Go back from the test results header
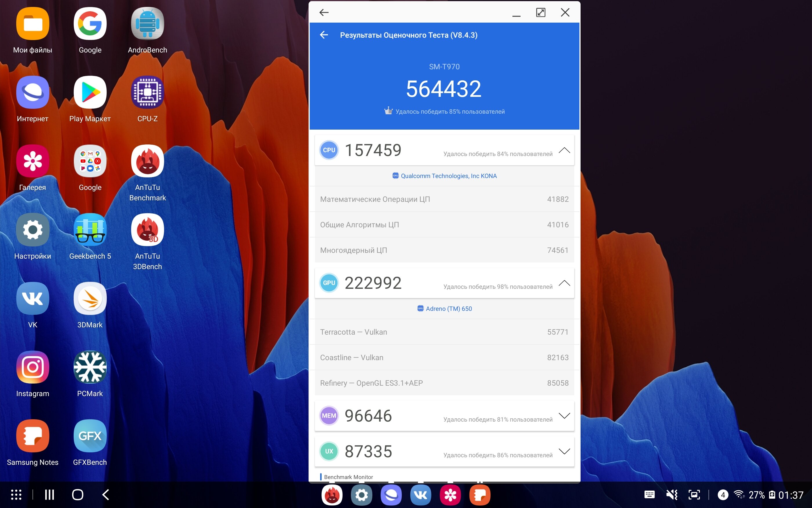812x508 pixels. tap(324, 35)
